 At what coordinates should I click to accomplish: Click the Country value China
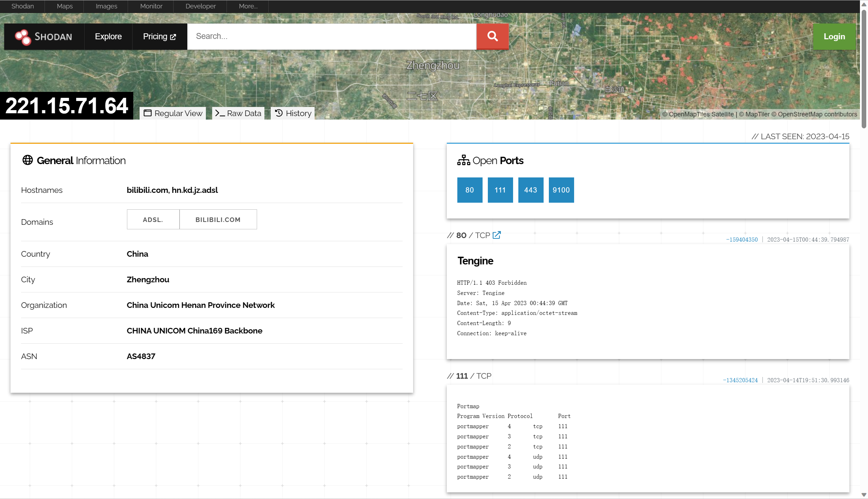(137, 254)
